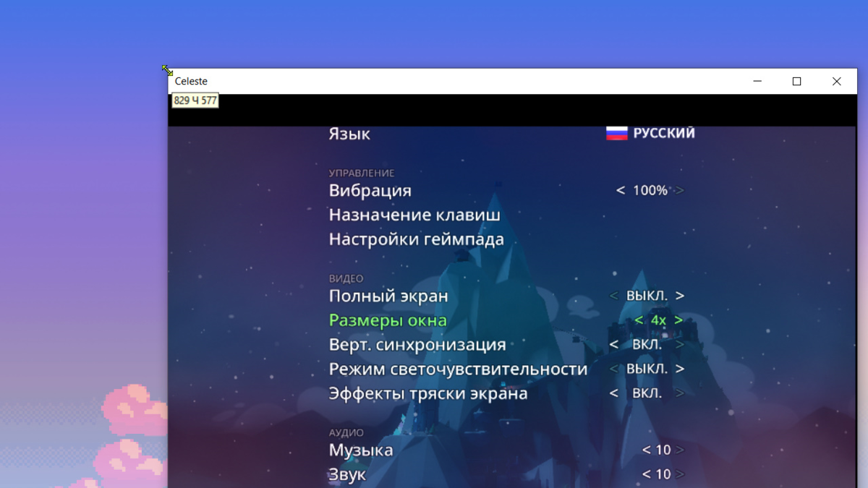Close the Celeste window
Image resolution: width=868 pixels, height=488 pixels.
point(836,81)
